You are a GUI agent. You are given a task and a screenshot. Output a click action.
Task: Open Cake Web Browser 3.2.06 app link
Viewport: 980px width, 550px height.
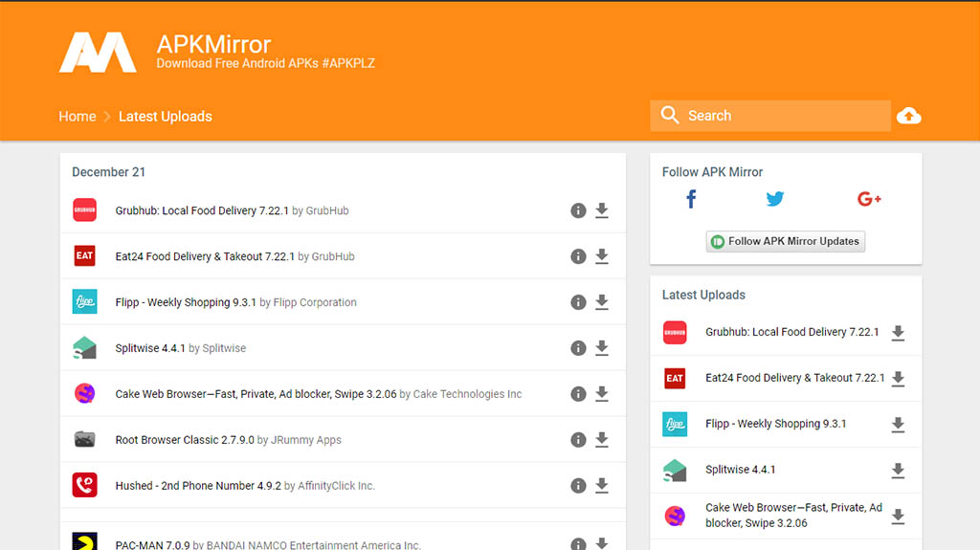pos(256,394)
